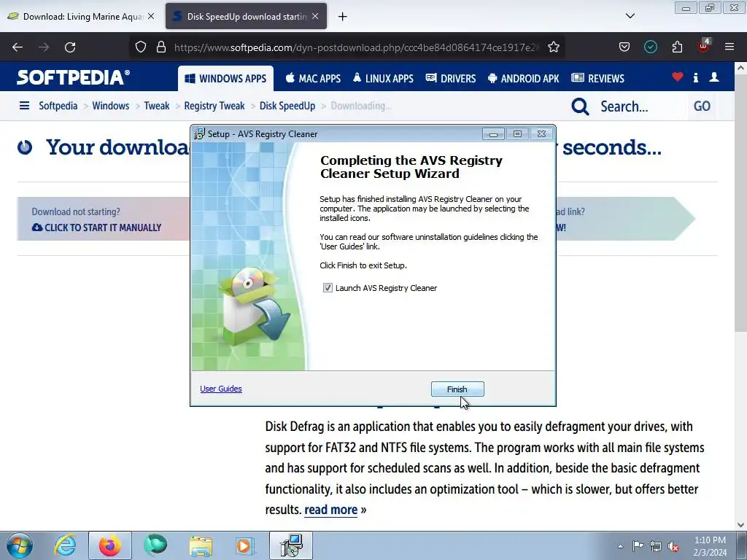
Task: Open the Pocket save icon in toolbar
Action: [x=624, y=47]
